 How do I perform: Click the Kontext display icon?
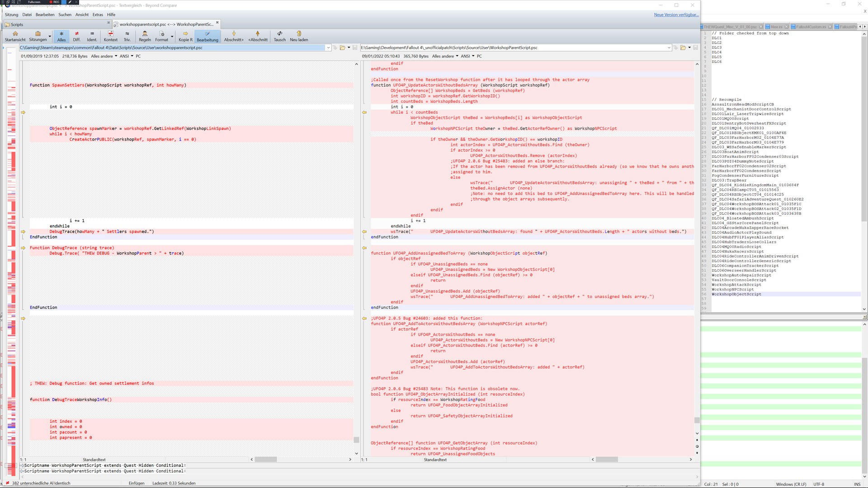(110, 34)
